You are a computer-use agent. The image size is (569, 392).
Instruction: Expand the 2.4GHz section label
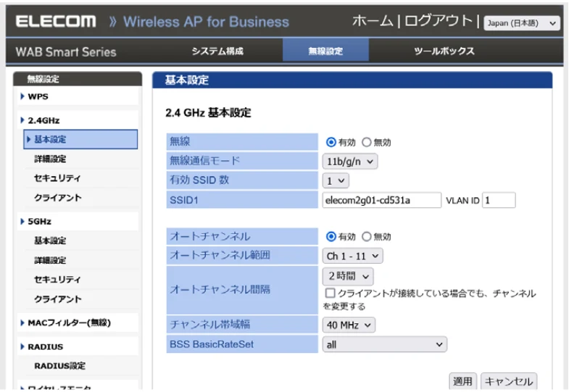[43, 120]
